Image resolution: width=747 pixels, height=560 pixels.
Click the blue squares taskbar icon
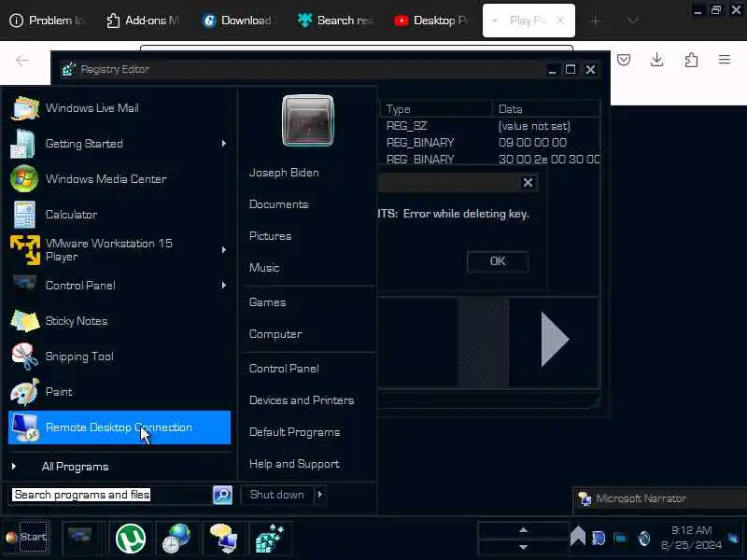point(270,539)
